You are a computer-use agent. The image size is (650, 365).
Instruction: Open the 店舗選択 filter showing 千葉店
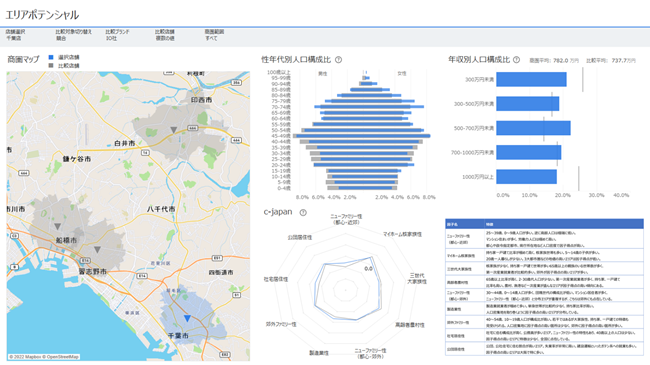(15, 35)
